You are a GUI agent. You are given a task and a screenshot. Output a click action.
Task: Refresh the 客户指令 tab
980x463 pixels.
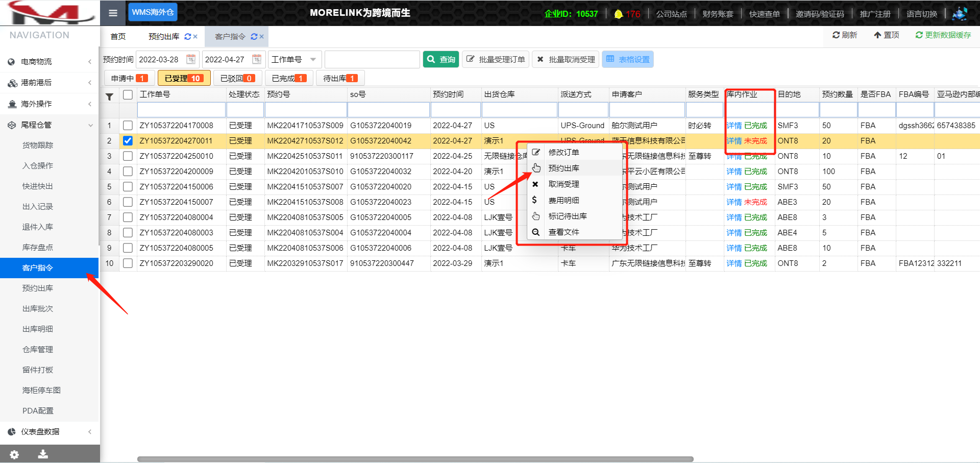[254, 37]
